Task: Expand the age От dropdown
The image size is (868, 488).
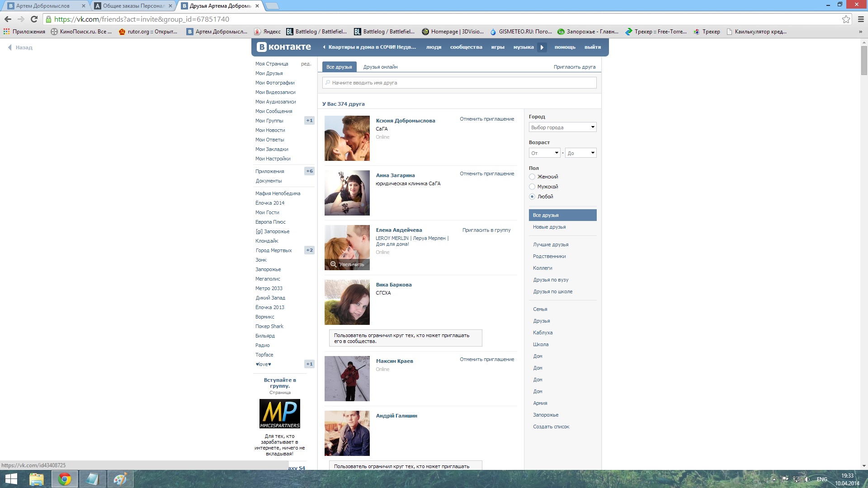Action: pos(544,153)
